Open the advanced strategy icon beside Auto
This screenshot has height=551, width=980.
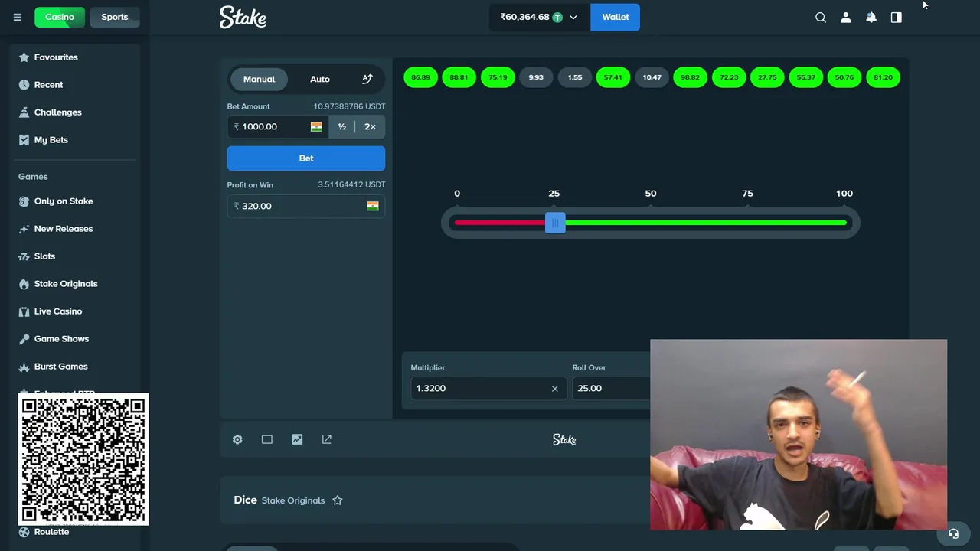click(x=367, y=79)
